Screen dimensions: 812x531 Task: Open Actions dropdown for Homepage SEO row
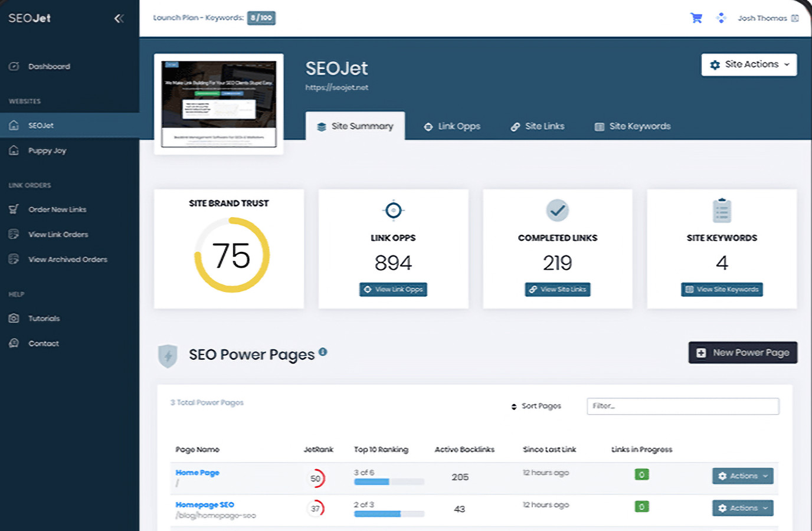(x=743, y=508)
